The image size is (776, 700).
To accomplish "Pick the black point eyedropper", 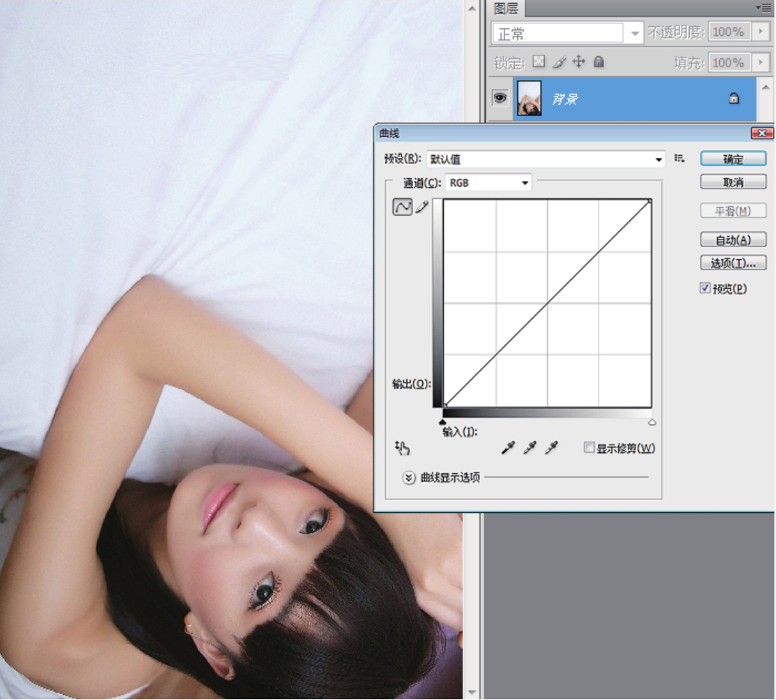I will [508, 448].
